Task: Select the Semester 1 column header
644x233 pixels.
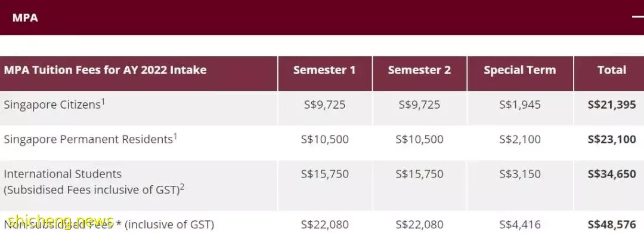Action: tap(324, 70)
